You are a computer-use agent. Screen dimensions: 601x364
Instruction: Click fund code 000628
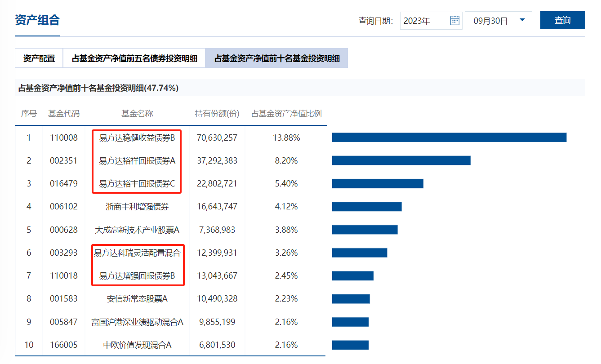[x=64, y=230]
